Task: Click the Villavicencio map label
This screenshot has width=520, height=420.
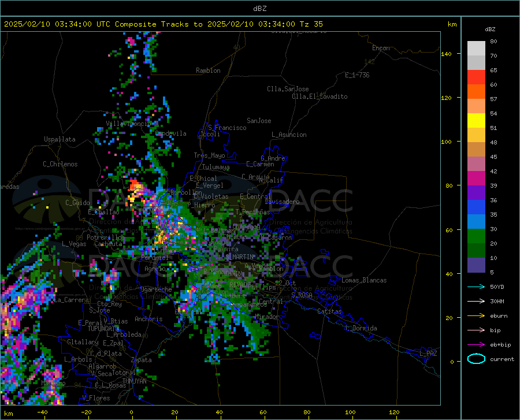Action: (x=128, y=124)
